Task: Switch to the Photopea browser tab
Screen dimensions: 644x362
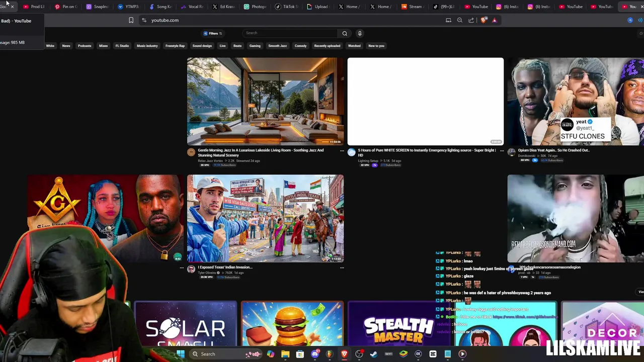Action: pyautogui.click(x=255, y=7)
